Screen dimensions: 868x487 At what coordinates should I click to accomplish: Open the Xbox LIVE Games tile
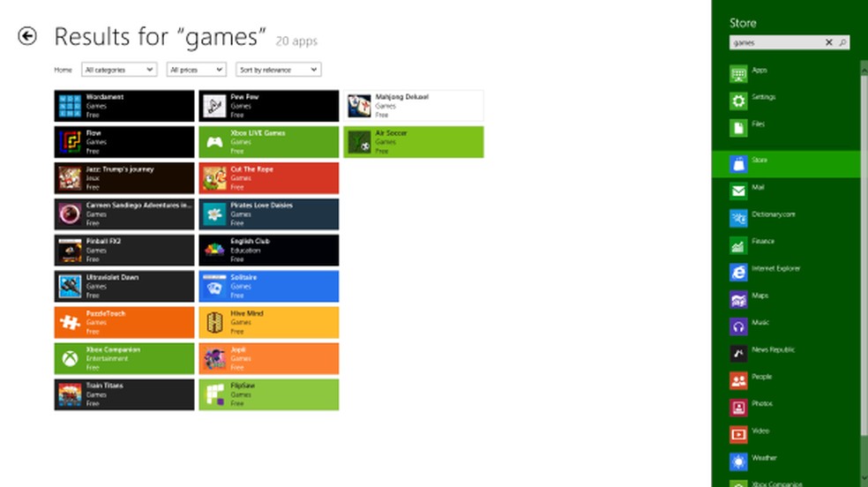pyautogui.click(x=269, y=142)
